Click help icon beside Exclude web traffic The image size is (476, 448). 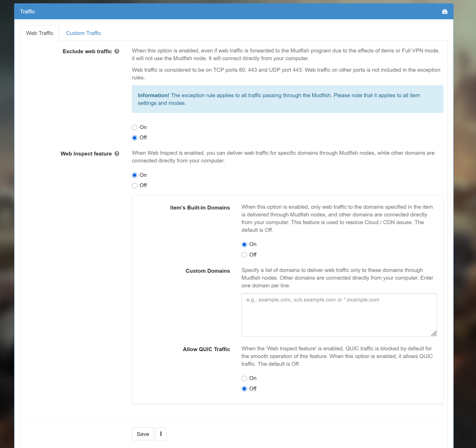[x=117, y=51]
